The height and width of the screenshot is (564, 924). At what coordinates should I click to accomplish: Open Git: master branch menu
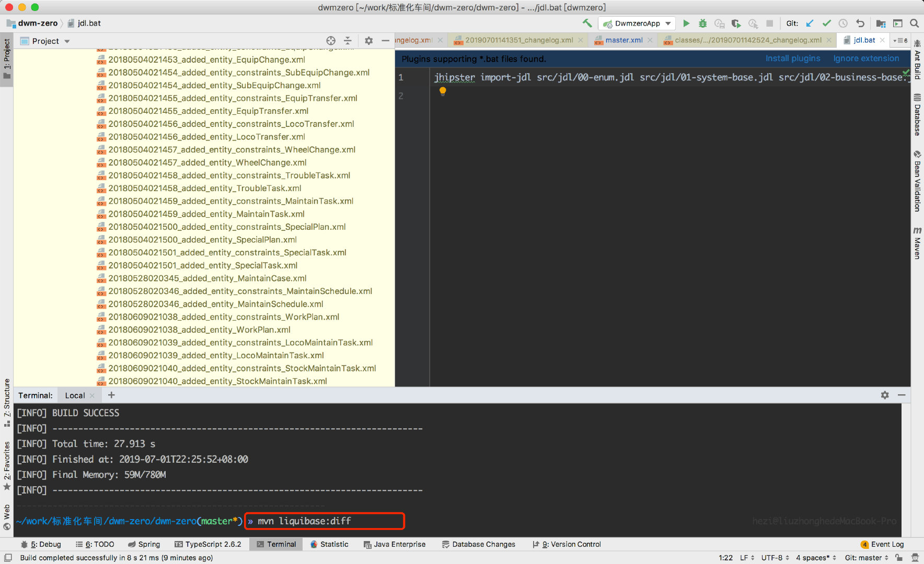coord(867,558)
